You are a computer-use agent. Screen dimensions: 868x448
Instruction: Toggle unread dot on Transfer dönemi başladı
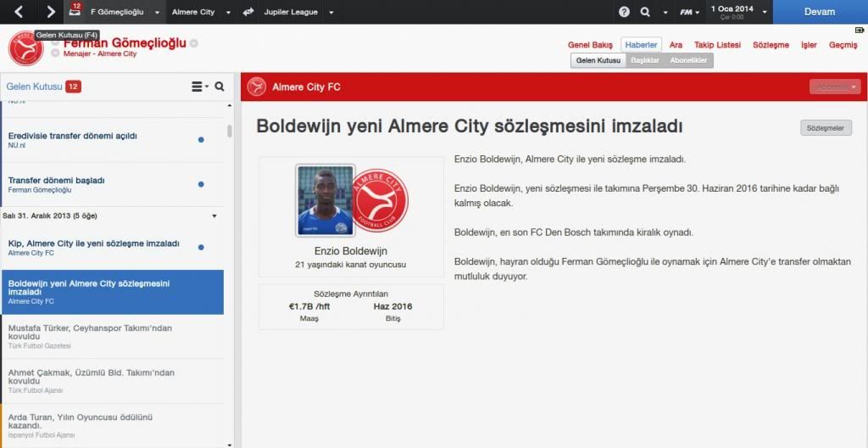pos(201,184)
